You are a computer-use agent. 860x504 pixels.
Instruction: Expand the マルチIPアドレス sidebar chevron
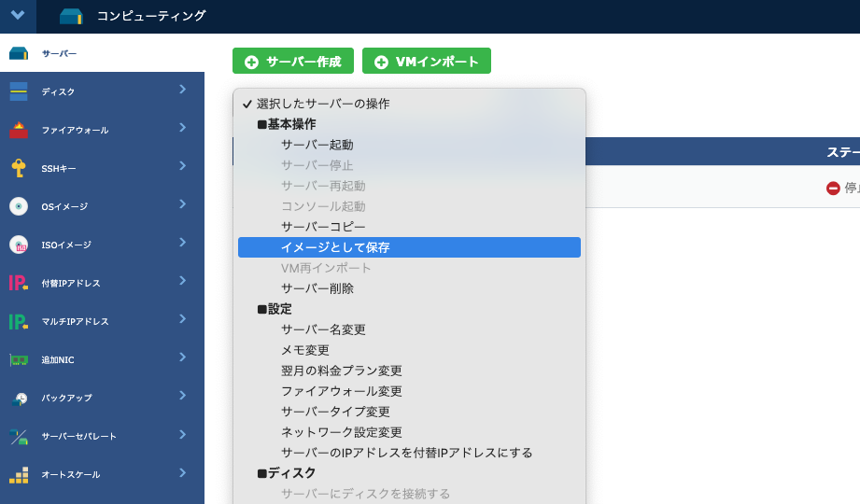click(x=183, y=319)
